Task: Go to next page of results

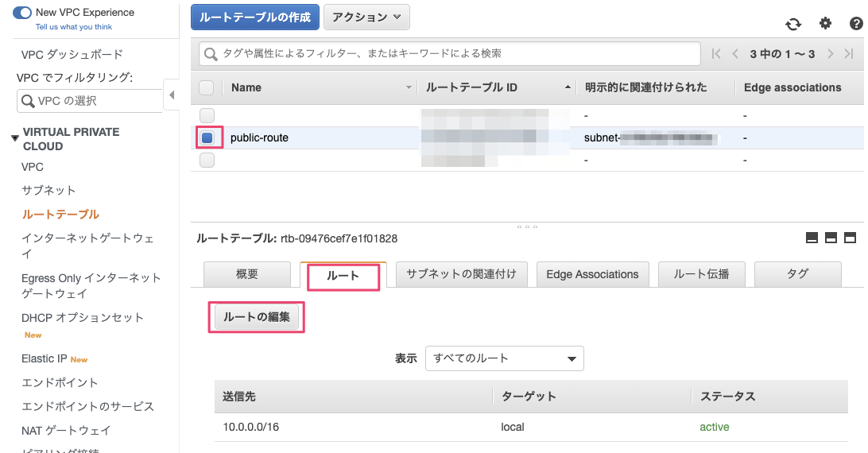Action: (x=830, y=54)
